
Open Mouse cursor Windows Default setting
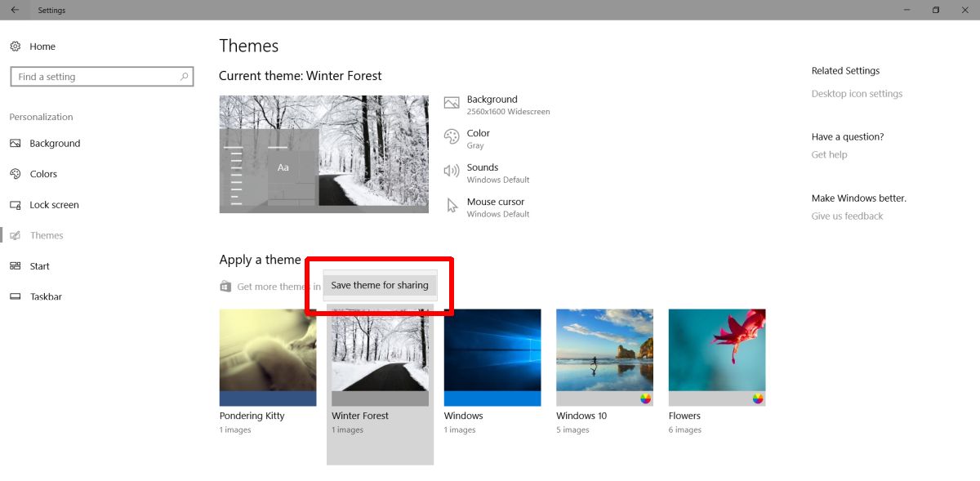point(498,207)
